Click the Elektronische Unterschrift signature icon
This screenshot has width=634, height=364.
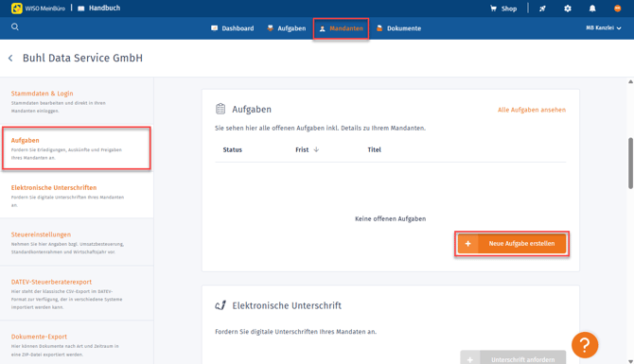(220, 305)
